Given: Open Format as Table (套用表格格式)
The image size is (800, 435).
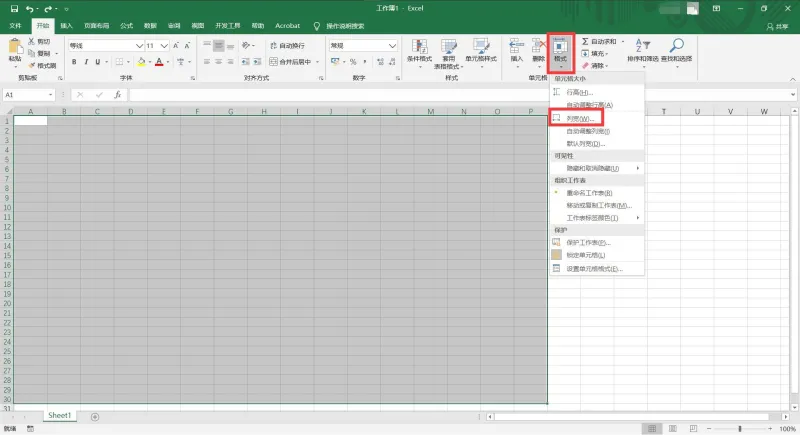Looking at the screenshot, I should (448, 53).
